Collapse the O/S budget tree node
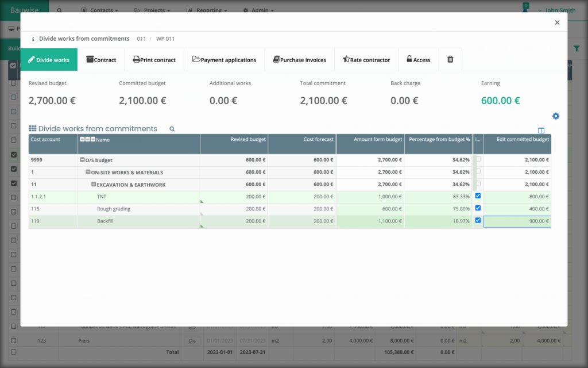Screen dimensions: 588x368 coord(82,160)
